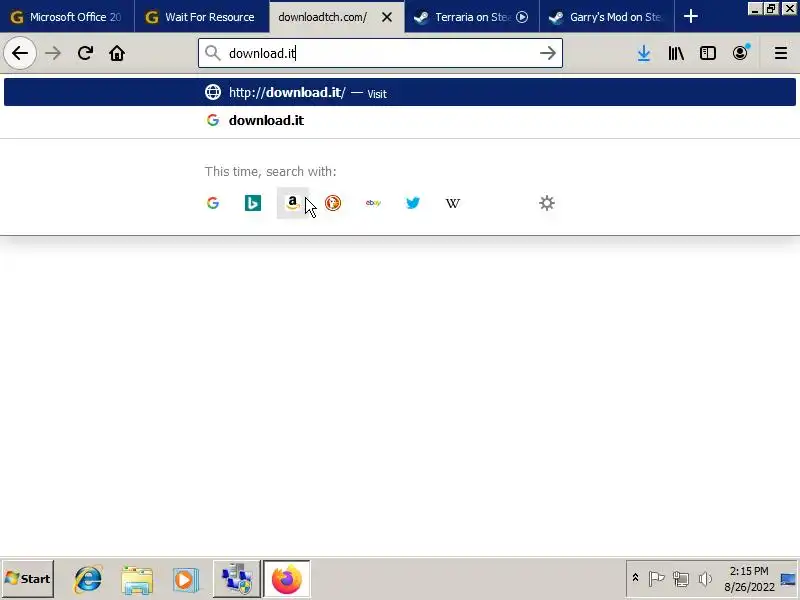Search this time with eBay
The width and height of the screenshot is (800, 600).
tap(373, 203)
